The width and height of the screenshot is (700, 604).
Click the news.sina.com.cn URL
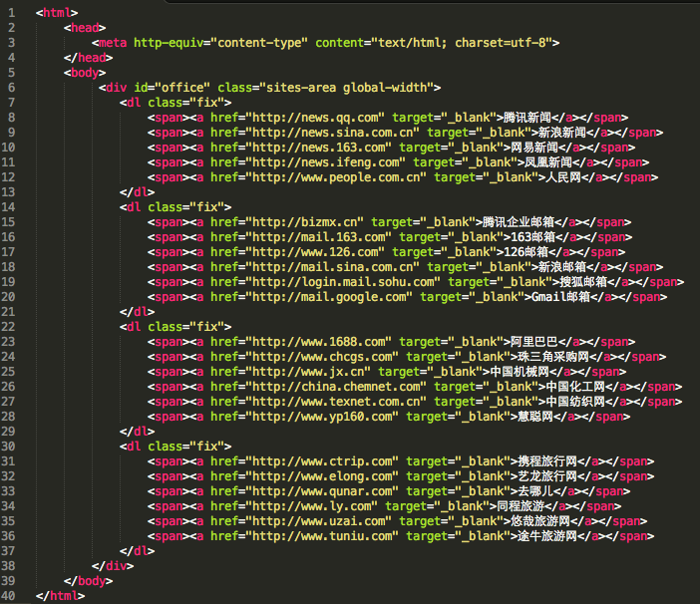(333, 133)
